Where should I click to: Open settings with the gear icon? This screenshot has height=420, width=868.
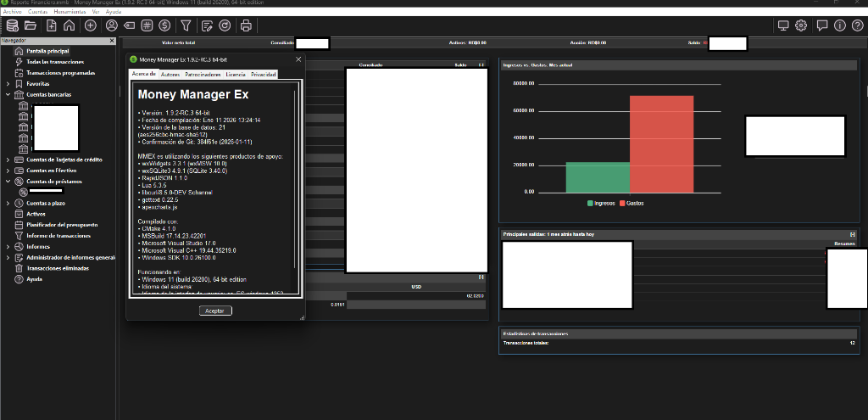[801, 25]
